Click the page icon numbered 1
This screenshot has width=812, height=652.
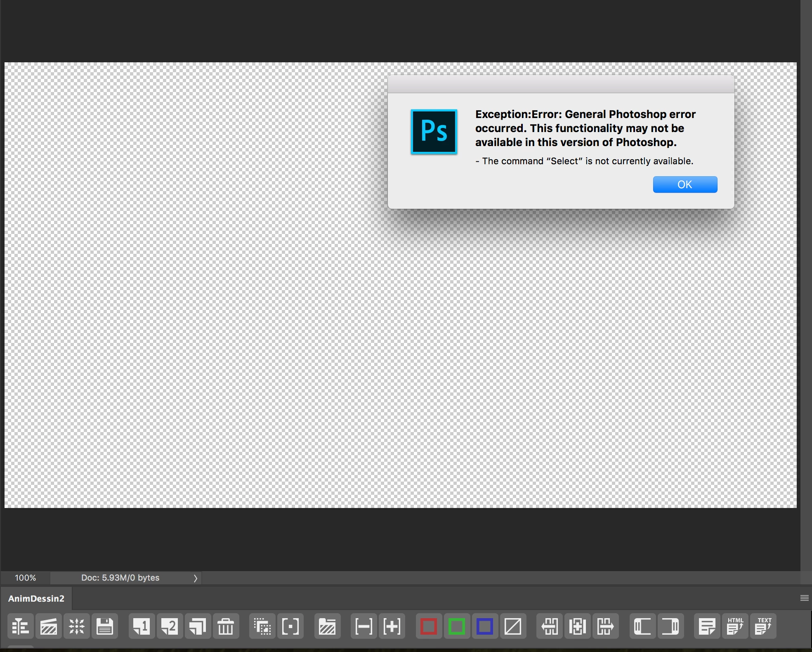[x=142, y=626]
